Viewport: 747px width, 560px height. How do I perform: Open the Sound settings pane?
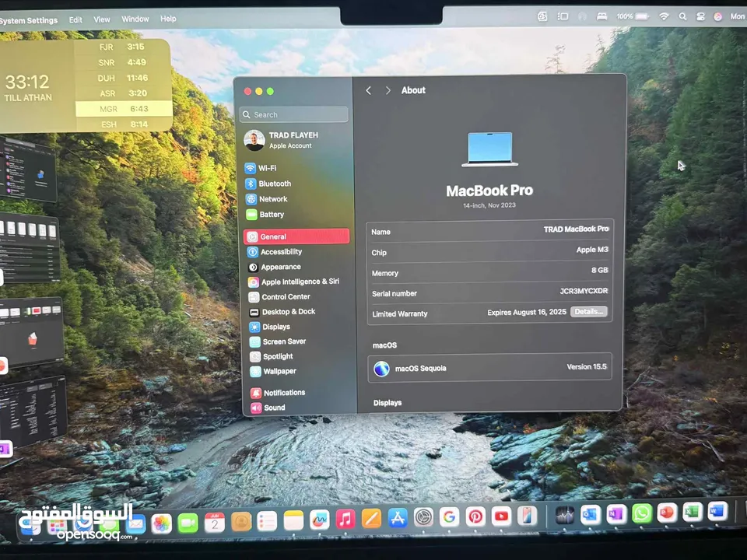click(x=268, y=408)
